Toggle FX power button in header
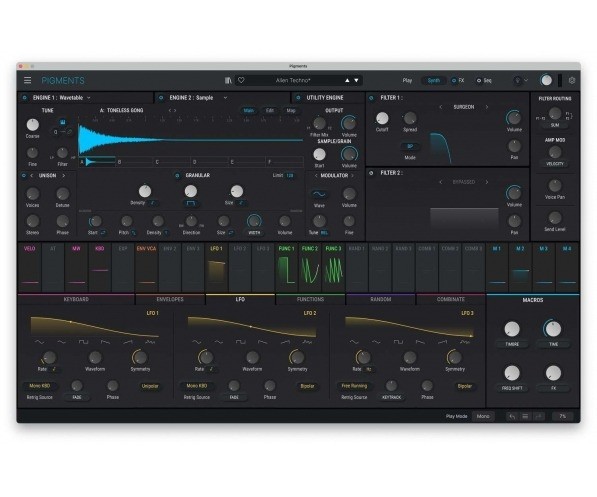Screen dimensions: 597x497 (x=453, y=80)
